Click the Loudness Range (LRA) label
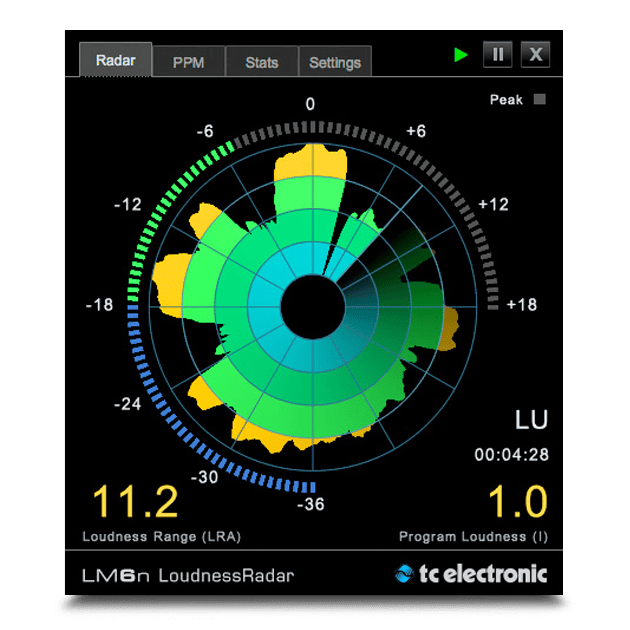 (162, 536)
